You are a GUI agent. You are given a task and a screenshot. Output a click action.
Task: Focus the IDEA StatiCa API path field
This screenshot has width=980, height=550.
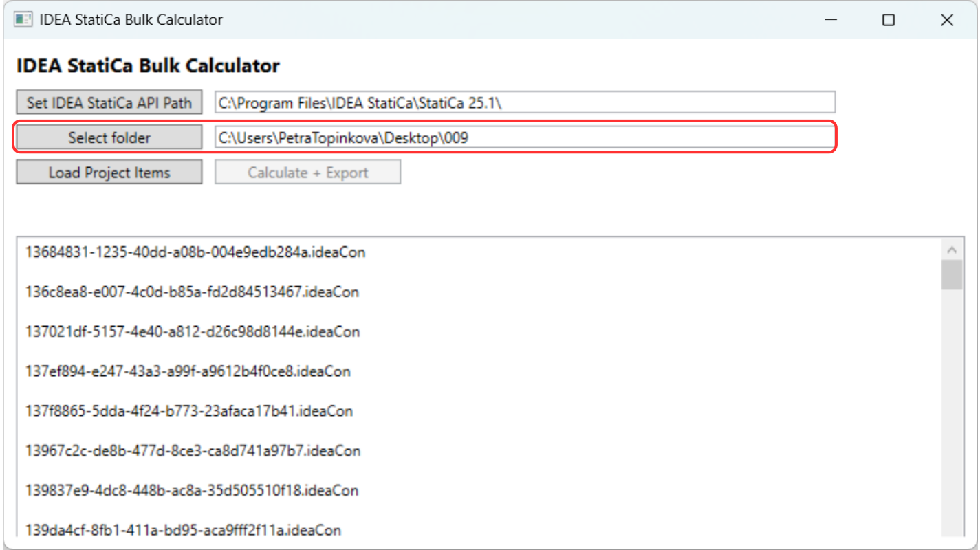point(525,102)
